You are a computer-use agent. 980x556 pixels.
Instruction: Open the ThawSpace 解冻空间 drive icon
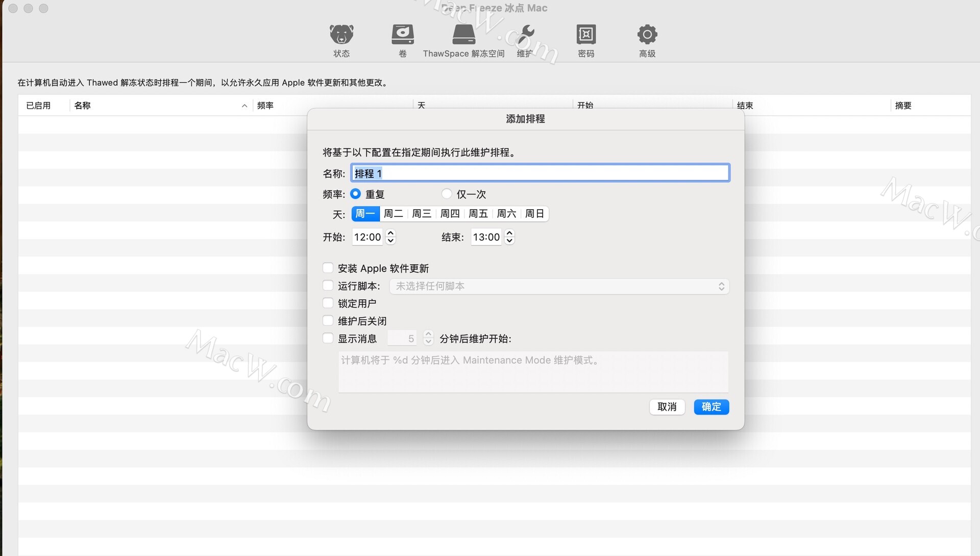click(x=463, y=35)
